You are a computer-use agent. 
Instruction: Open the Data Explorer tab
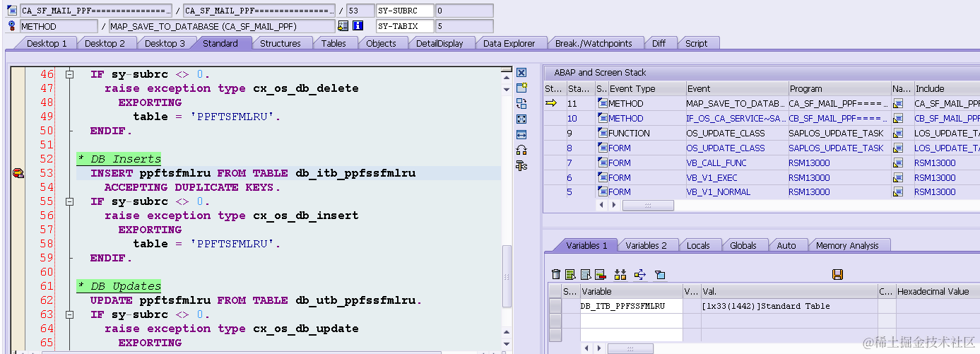click(509, 43)
